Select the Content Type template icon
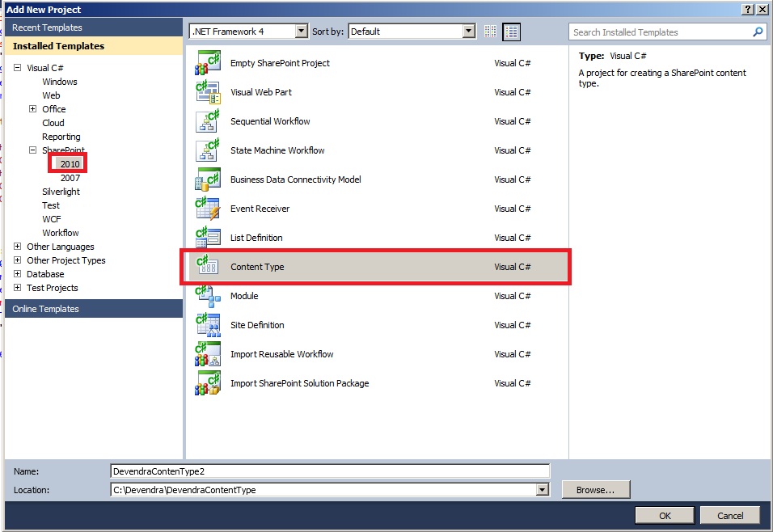 coord(208,266)
